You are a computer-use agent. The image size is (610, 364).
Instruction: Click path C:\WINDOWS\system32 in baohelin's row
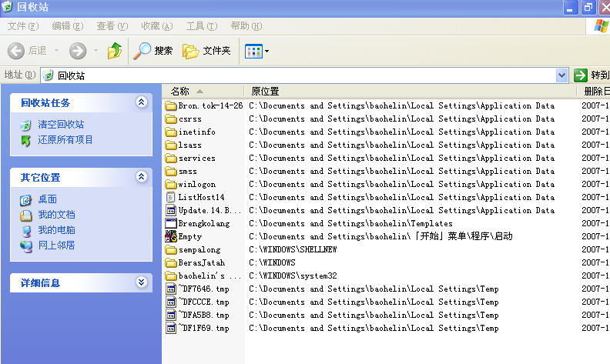[x=293, y=276]
